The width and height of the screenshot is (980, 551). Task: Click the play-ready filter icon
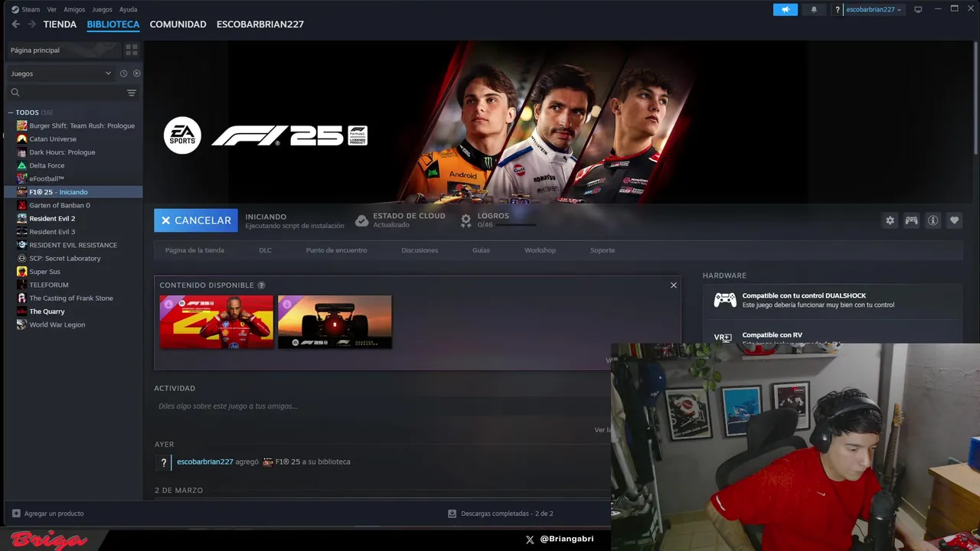point(136,73)
